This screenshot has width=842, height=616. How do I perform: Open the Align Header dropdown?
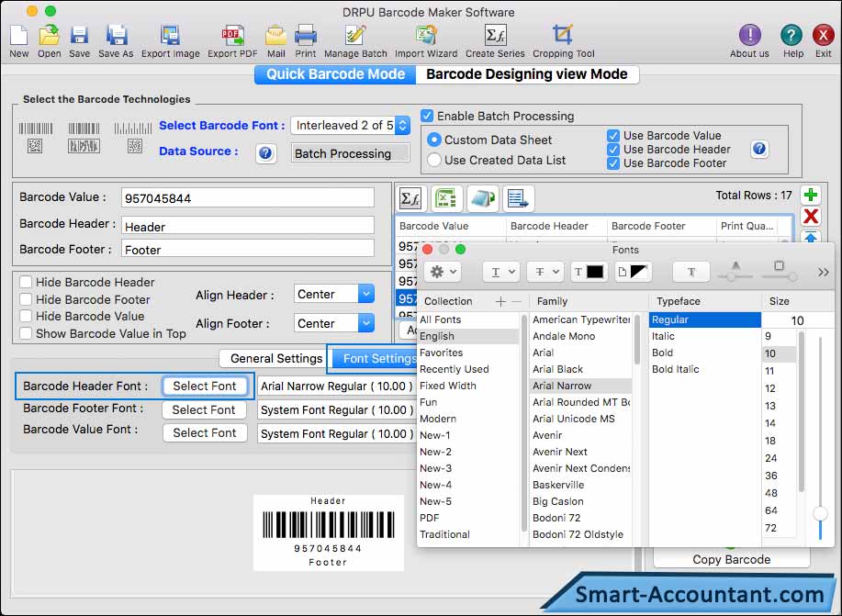(334, 295)
